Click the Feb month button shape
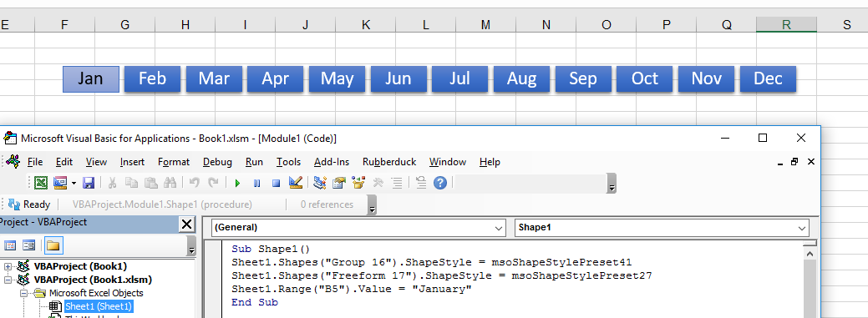This screenshot has height=318, width=868. pos(152,79)
